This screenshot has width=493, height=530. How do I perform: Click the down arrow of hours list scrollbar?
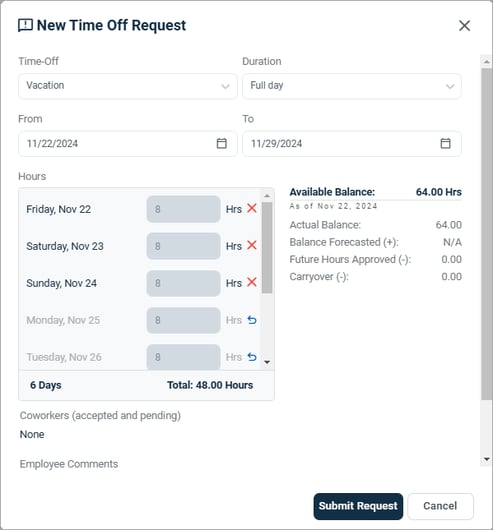pyautogui.click(x=267, y=362)
